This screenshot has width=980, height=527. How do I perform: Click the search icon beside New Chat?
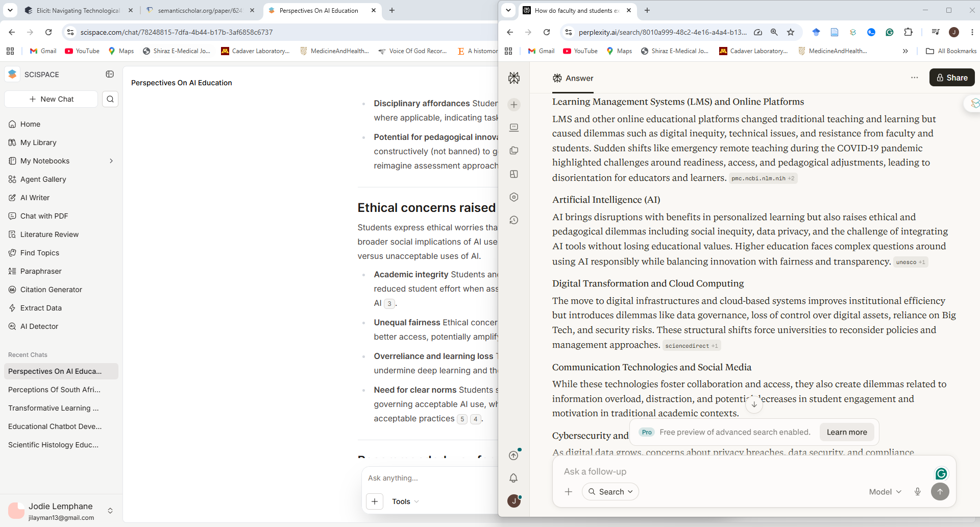(x=110, y=99)
